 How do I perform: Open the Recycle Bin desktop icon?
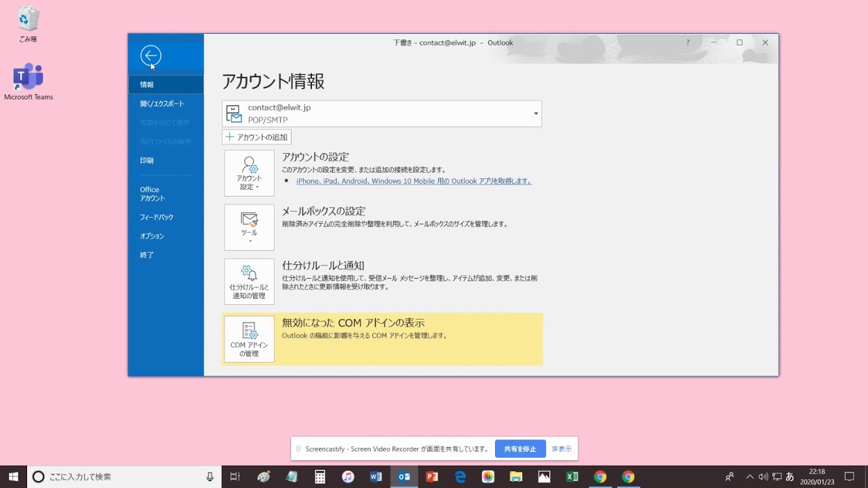click(x=28, y=24)
